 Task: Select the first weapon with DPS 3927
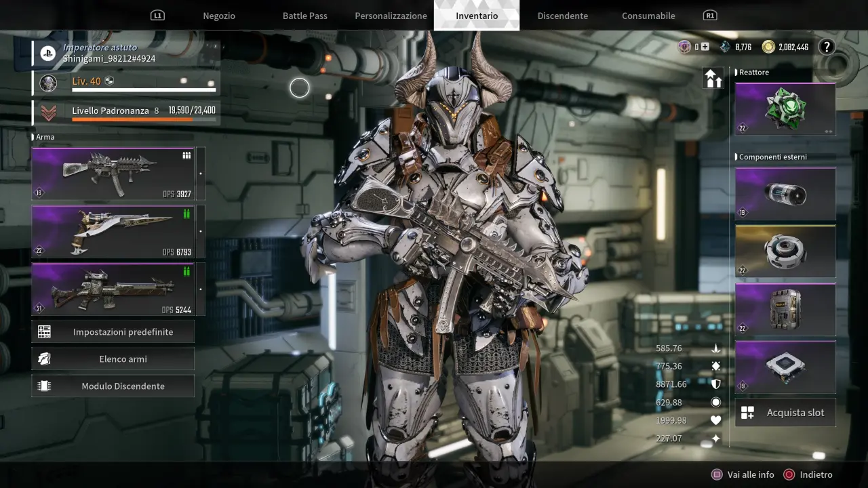pyautogui.click(x=113, y=174)
